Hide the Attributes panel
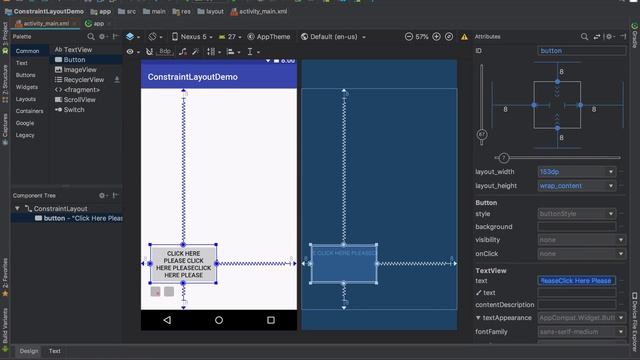Viewport: 640px width, 360px height. [x=623, y=37]
